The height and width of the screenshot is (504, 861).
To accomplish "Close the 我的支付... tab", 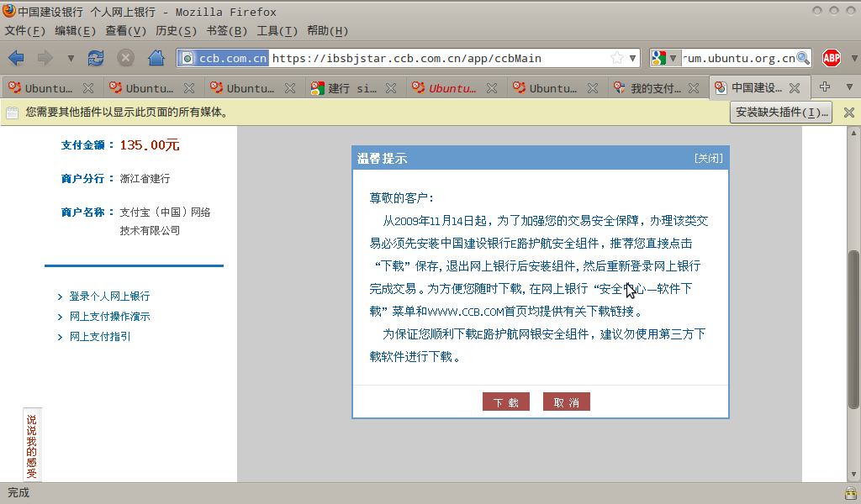I will coord(694,87).
